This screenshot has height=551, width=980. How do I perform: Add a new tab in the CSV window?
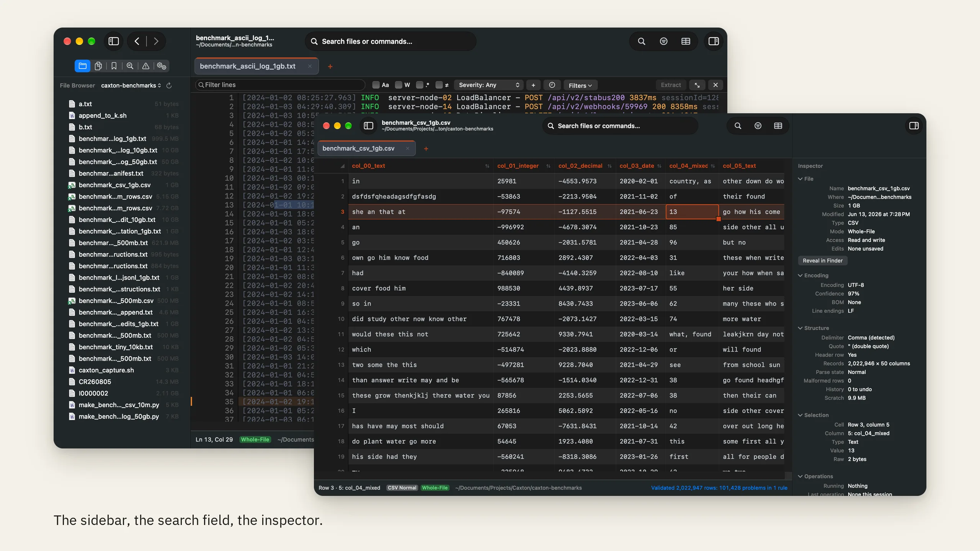426,149
